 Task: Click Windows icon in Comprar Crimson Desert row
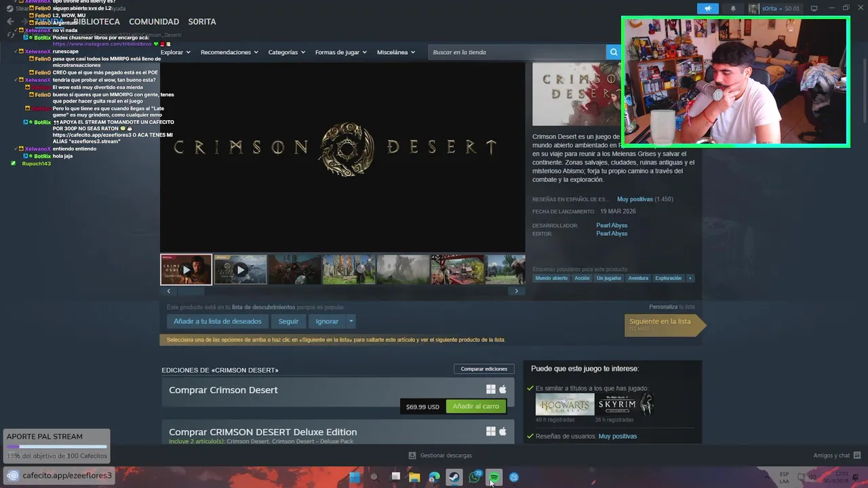[491, 390]
